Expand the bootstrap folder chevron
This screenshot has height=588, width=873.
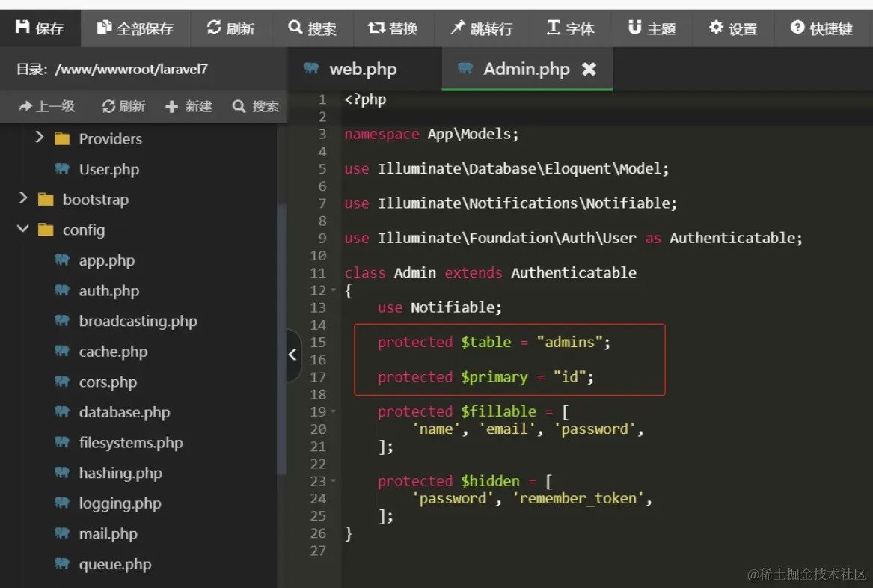(23, 197)
